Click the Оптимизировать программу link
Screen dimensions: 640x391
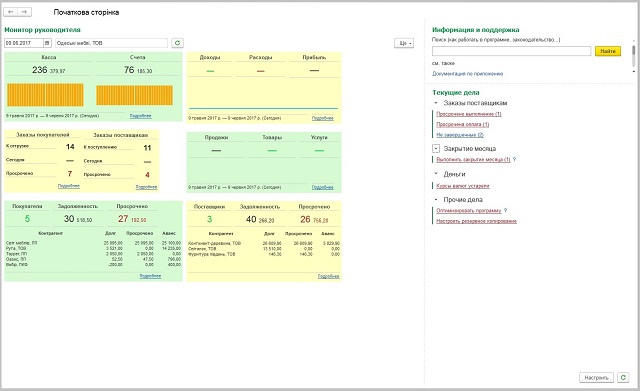[x=469, y=211]
